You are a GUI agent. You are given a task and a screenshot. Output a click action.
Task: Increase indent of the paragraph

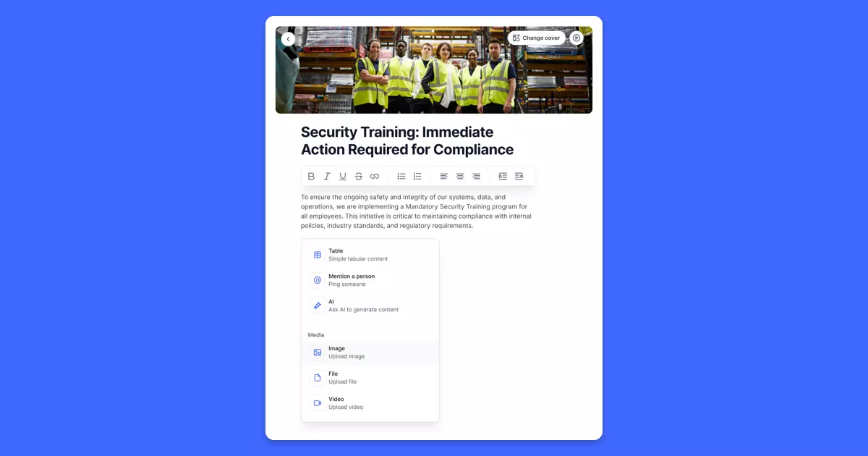pos(503,176)
